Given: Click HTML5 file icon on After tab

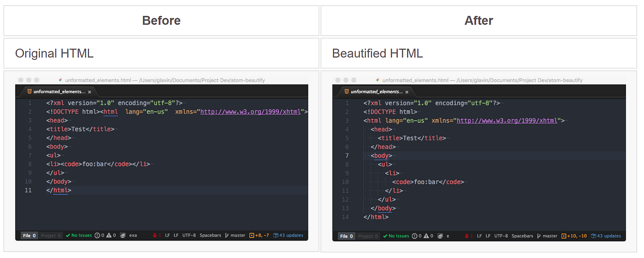Looking at the screenshot, I should pyautogui.click(x=347, y=92).
